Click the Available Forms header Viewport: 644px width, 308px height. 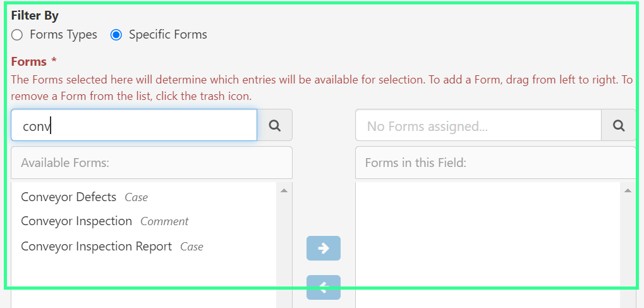click(x=152, y=163)
